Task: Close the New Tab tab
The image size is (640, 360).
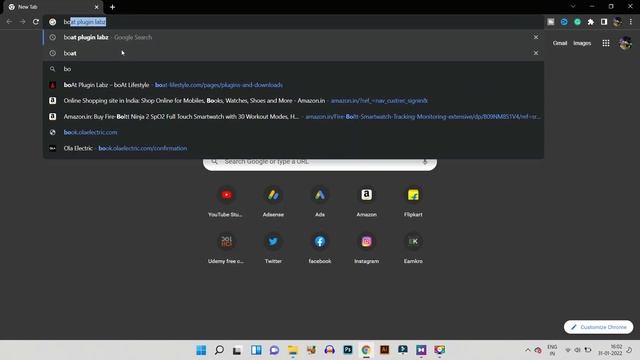Action: pos(96,7)
